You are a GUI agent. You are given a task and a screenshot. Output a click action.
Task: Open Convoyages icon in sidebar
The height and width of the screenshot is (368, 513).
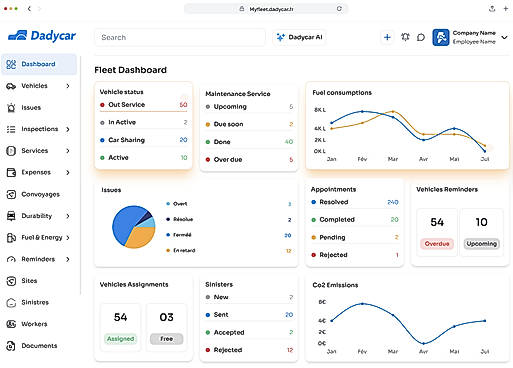tap(11, 194)
